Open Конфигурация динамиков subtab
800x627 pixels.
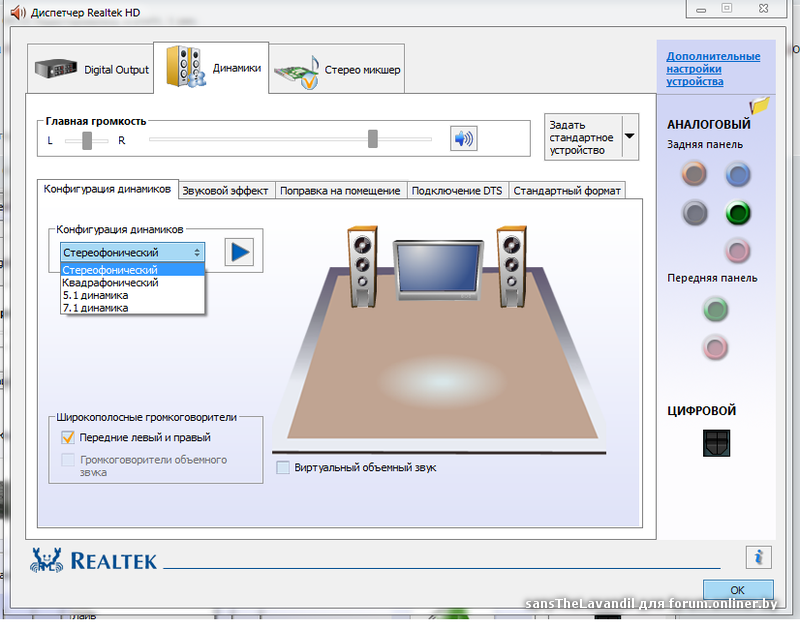pos(108,189)
